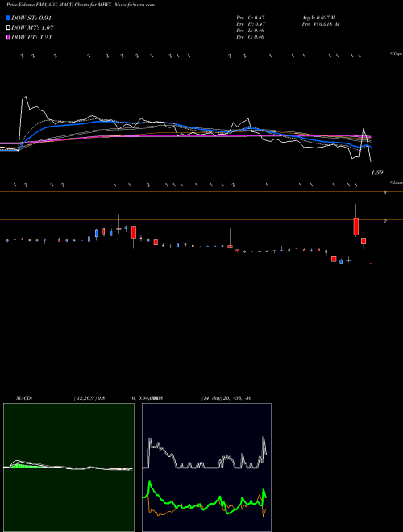
Task: Click the 'Pre H: 0.47' value
Action: pyautogui.click(x=251, y=24)
